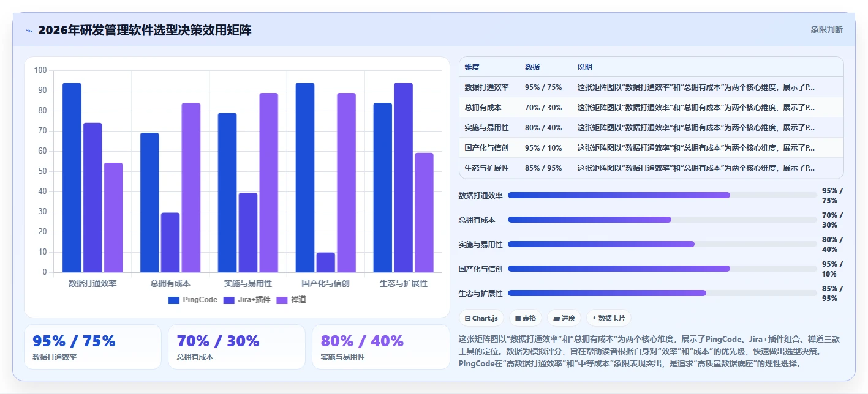Click the 国产化与信创 progress bar
Screen dimensions: 868x394
(663, 269)
